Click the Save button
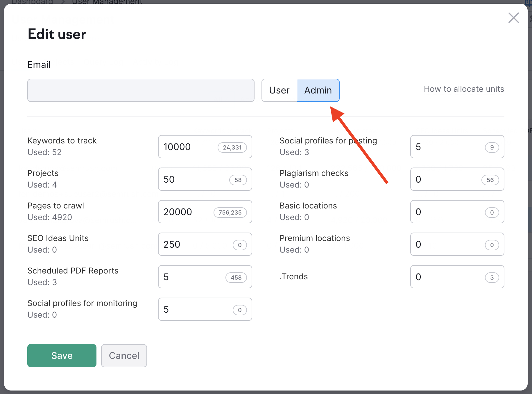This screenshot has height=394, width=532. pos(62,356)
